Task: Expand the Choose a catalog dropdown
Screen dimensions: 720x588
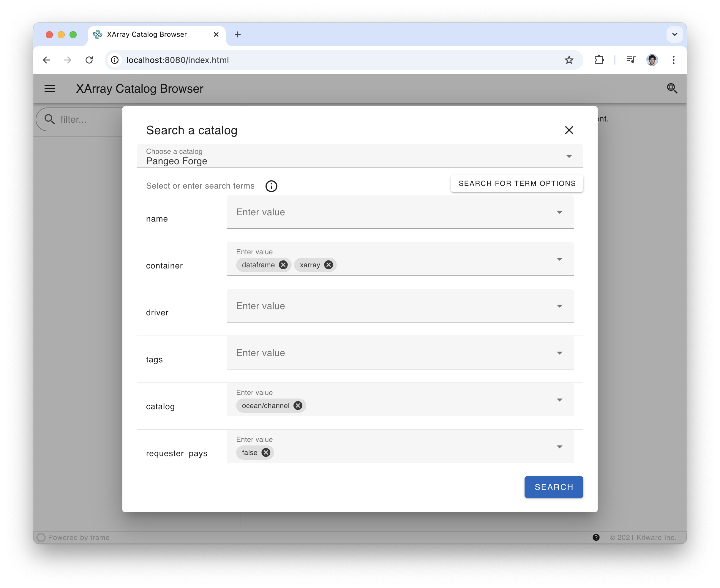Action: pyautogui.click(x=569, y=157)
